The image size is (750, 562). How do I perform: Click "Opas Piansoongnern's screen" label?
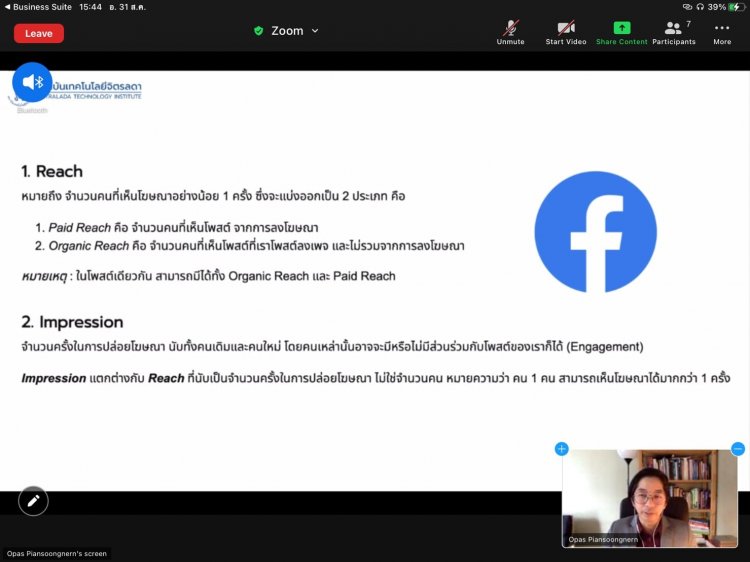(56, 553)
